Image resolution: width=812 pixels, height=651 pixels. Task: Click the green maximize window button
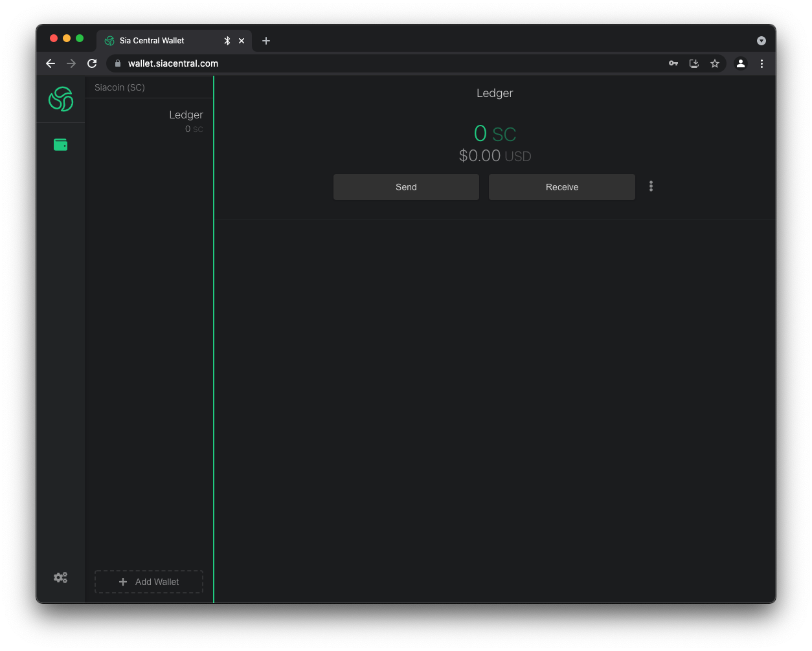(x=80, y=38)
